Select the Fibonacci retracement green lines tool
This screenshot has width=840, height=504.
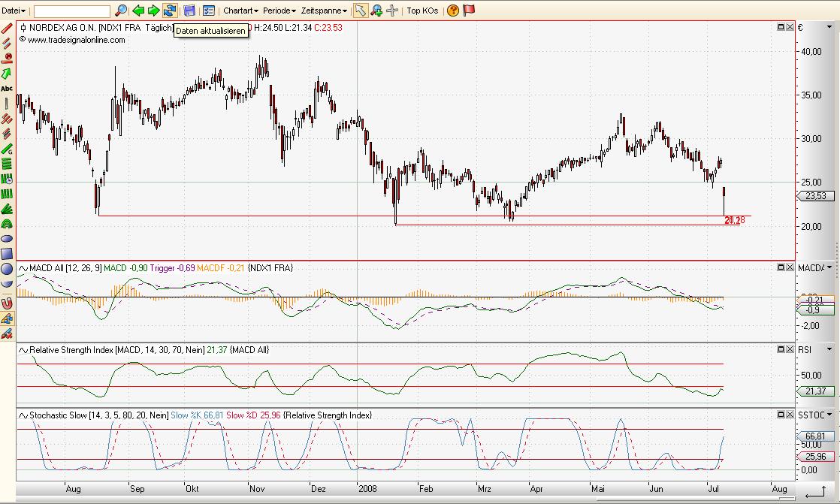(x=7, y=164)
